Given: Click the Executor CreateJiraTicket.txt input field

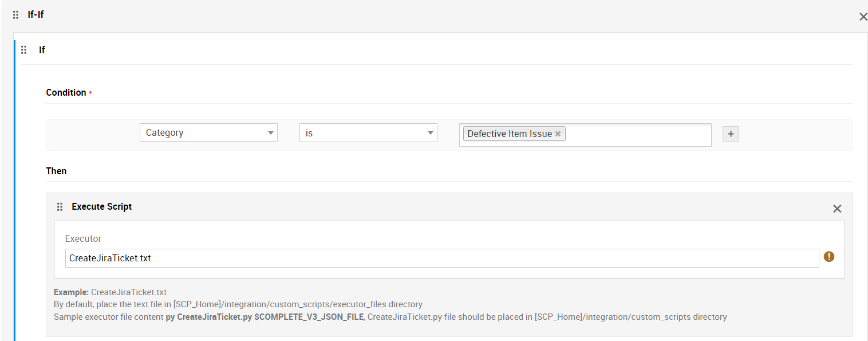Looking at the screenshot, I should click(x=441, y=258).
